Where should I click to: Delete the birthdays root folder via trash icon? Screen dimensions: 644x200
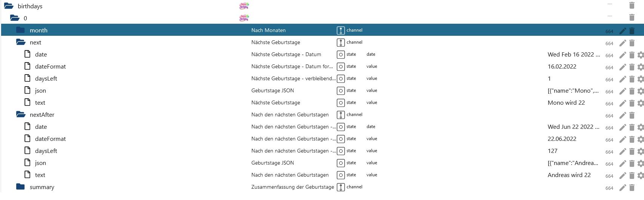632,5
